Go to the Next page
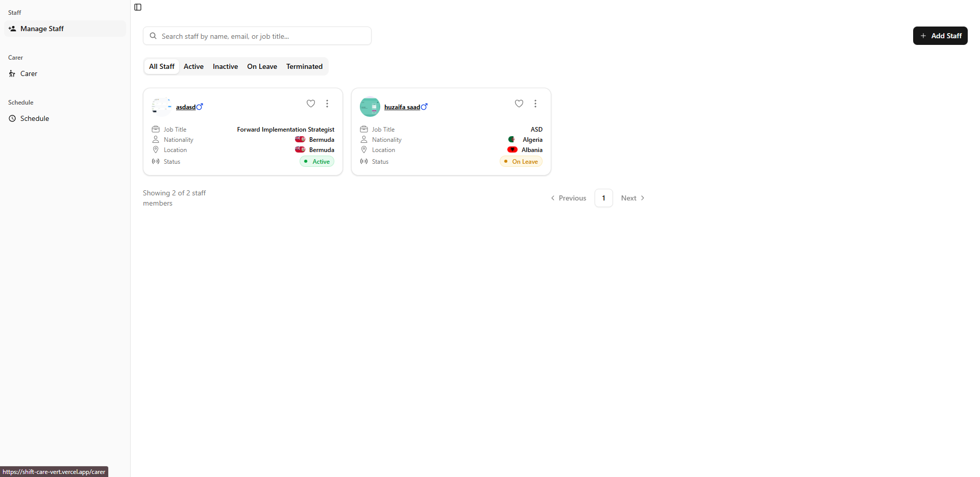Image resolution: width=980 pixels, height=477 pixels. pyautogui.click(x=632, y=198)
